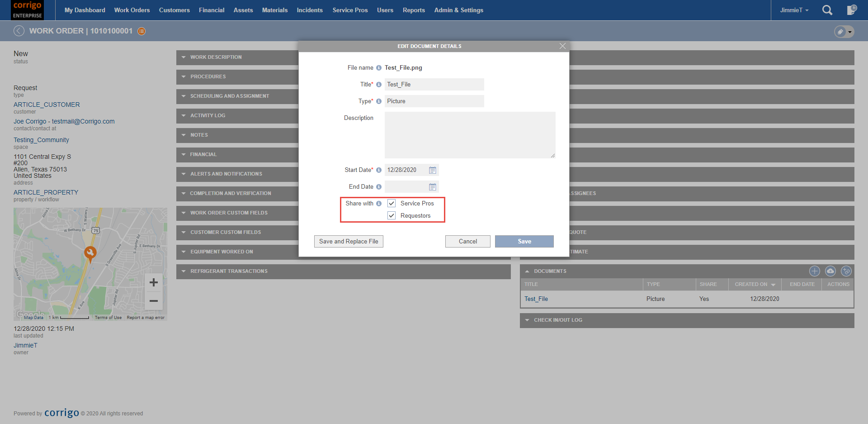The image size is (868, 424).
Task: Open Start Date calendar picker
Action: pos(432,170)
